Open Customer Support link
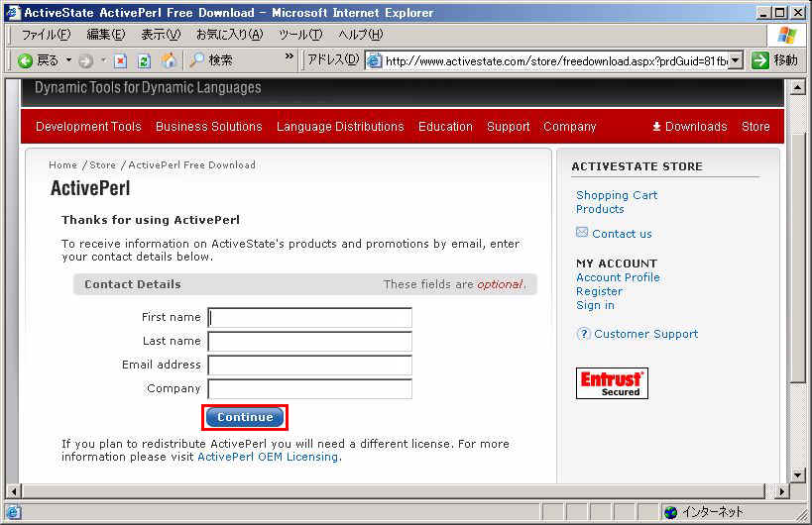Image resolution: width=812 pixels, height=525 pixels. (x=645, y=334)
